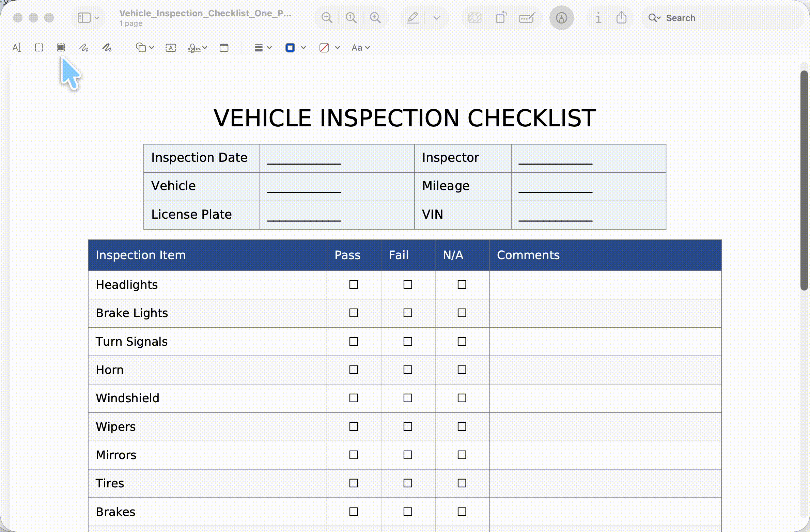Screen dimensions: 810x532
Task: Open the Share menu
Action: (x=622, y=17)
